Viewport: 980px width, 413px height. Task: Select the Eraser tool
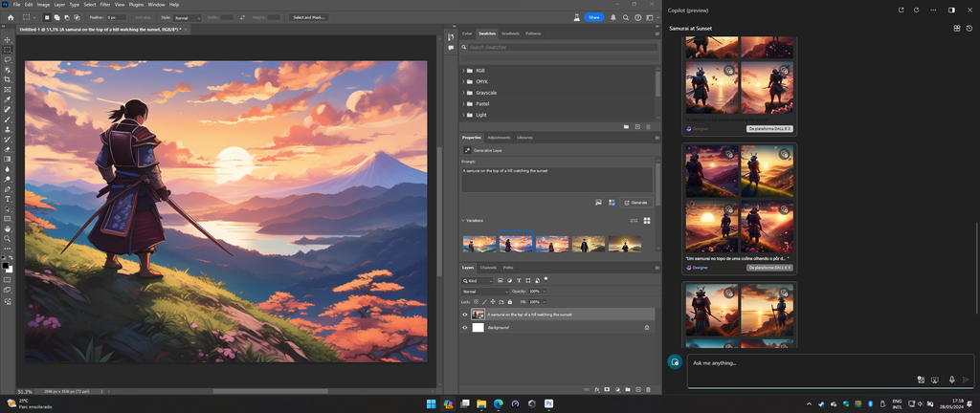coord(8,149)
